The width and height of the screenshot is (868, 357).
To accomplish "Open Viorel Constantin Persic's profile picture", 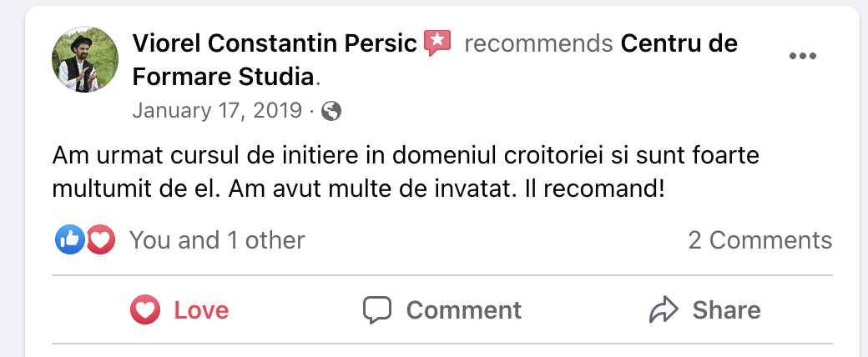I will 85,60.
